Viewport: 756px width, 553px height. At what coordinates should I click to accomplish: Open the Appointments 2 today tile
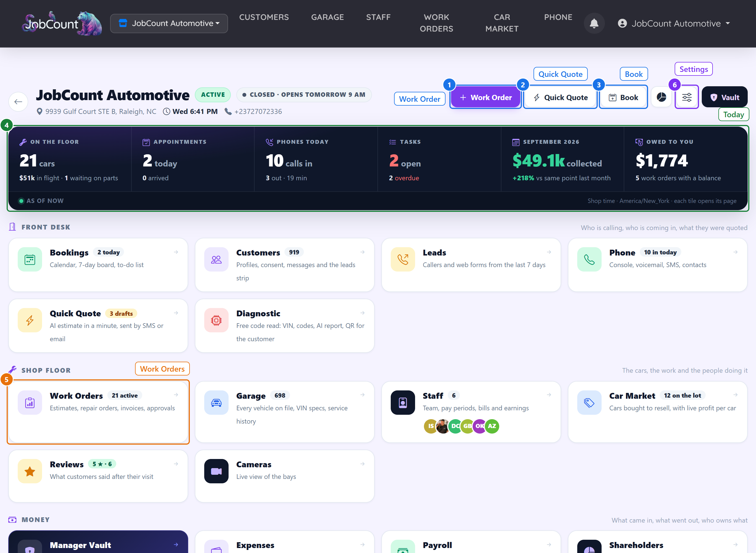coord(193,159)
